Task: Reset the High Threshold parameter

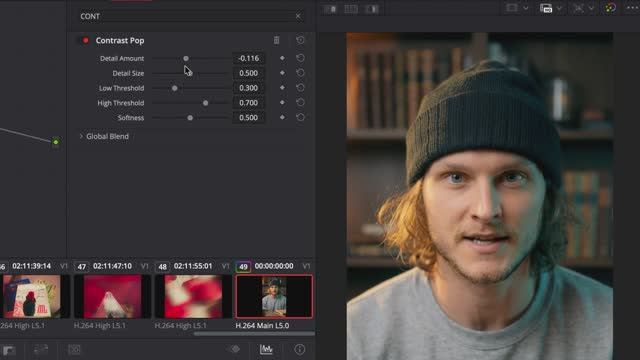Action: pos(300,102)
